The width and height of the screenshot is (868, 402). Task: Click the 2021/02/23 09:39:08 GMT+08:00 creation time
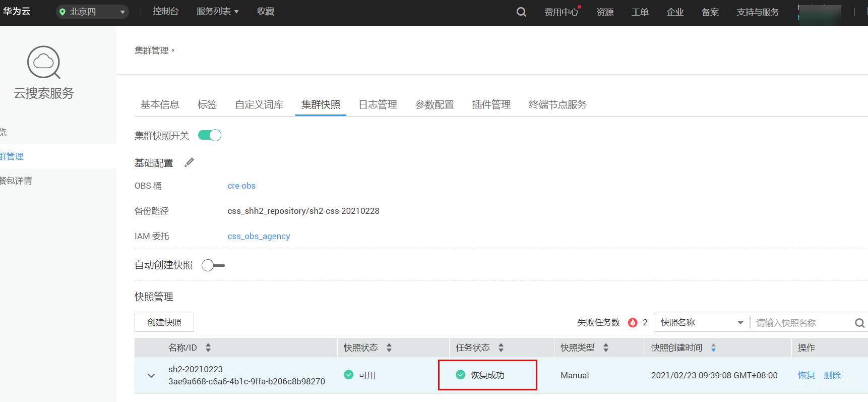point(714,375)
